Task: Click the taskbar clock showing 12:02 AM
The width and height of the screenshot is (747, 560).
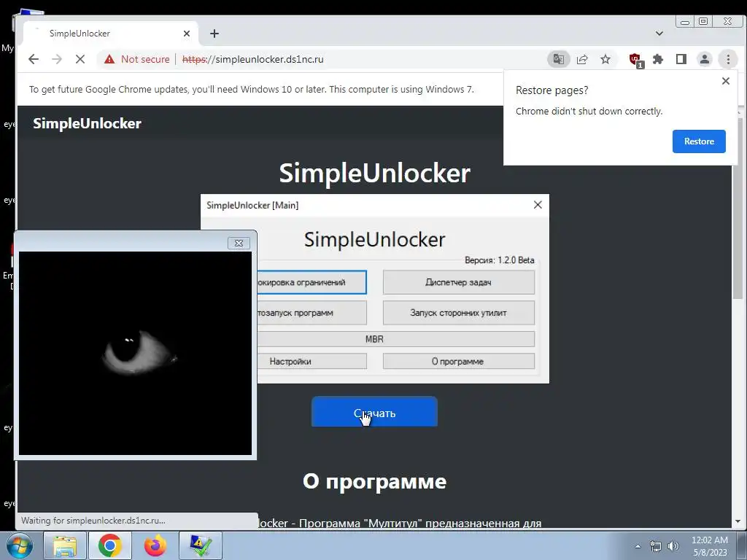Action: click(x=710, y=546)
